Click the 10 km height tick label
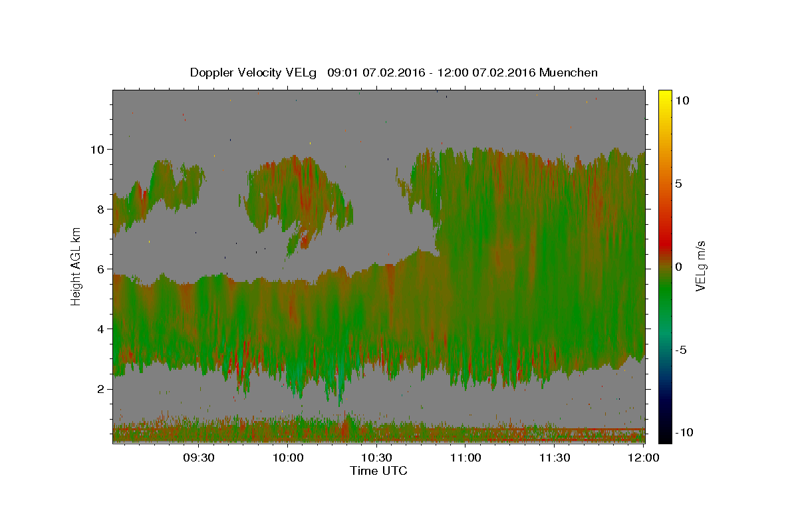Screen dimensions: 798x532 click(97, 149)
